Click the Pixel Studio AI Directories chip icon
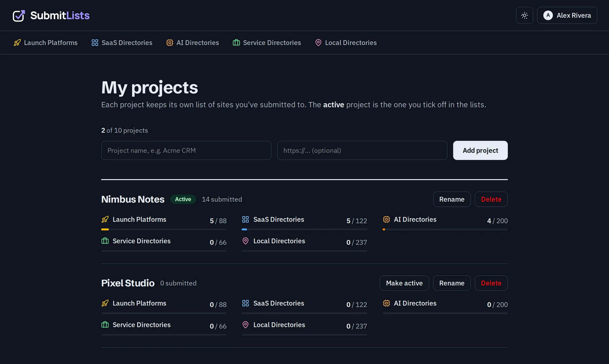The image size is (609, 364). click(x=386, y=303)
